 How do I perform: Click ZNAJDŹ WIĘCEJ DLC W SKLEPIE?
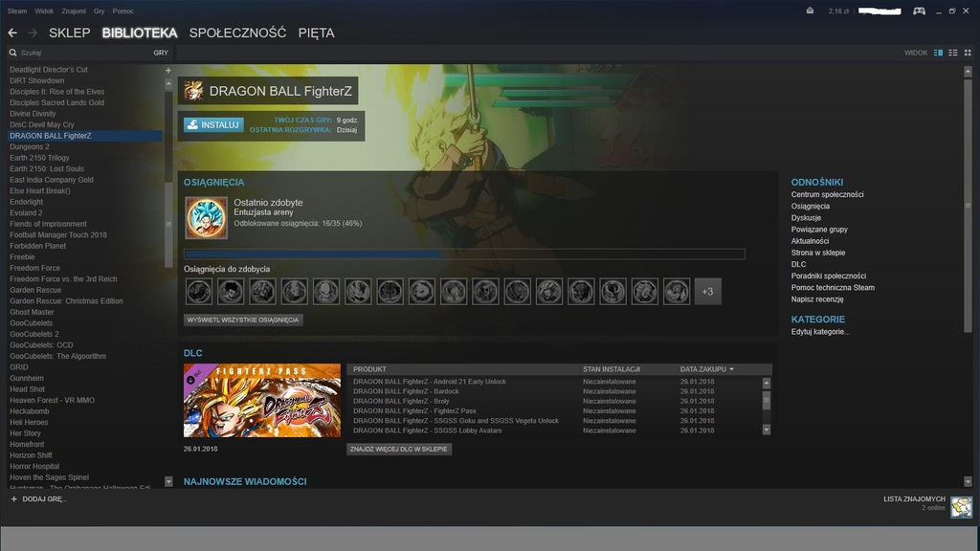tap(399, 450)
